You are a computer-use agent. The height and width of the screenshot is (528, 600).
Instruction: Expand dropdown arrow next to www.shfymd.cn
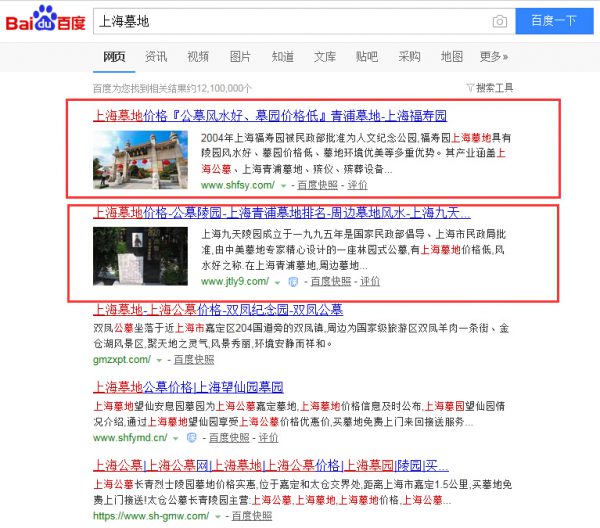[176, 438]
